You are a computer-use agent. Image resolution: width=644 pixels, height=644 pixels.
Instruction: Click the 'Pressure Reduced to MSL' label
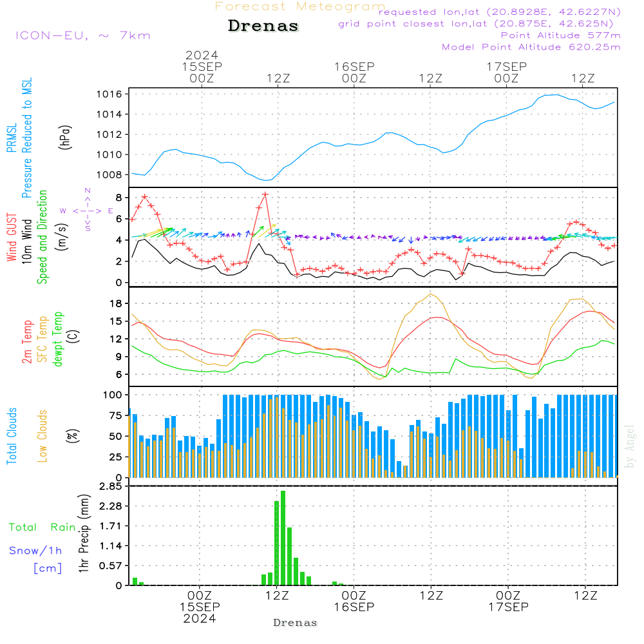point(26,138)
